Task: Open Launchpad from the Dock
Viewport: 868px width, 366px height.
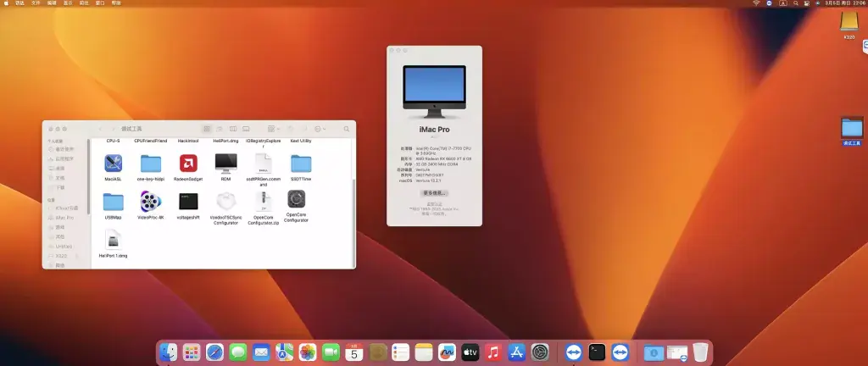Action: [x=192, y=352]
